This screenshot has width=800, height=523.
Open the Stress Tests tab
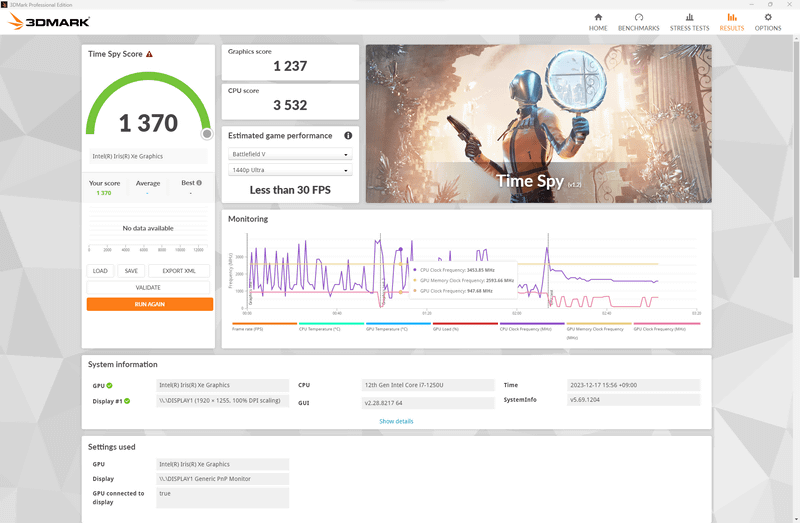pyautogui.click(x=689, y=22)
